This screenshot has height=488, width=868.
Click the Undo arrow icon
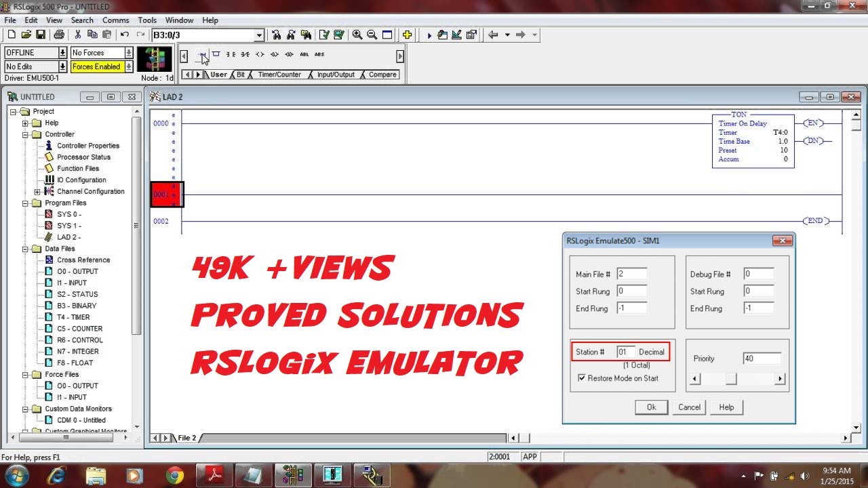coord(125,35)
